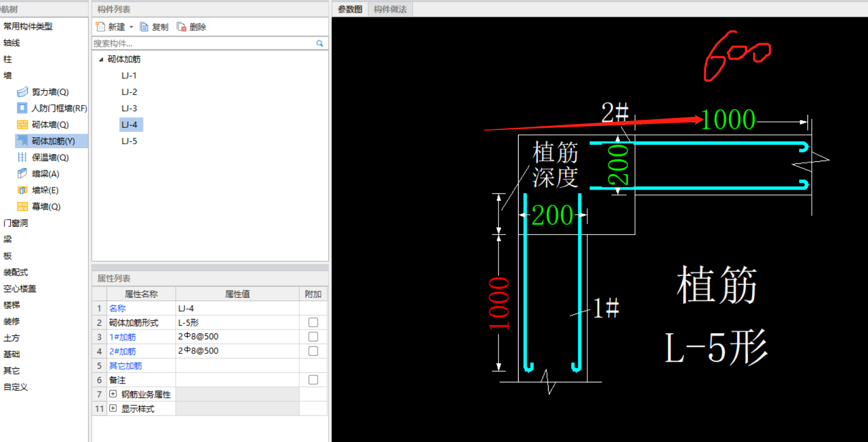This screenshot has height=442, width=868.
Task: Select component LJ-5 in list
Action: pyautogui.click(x=129, y=141)
